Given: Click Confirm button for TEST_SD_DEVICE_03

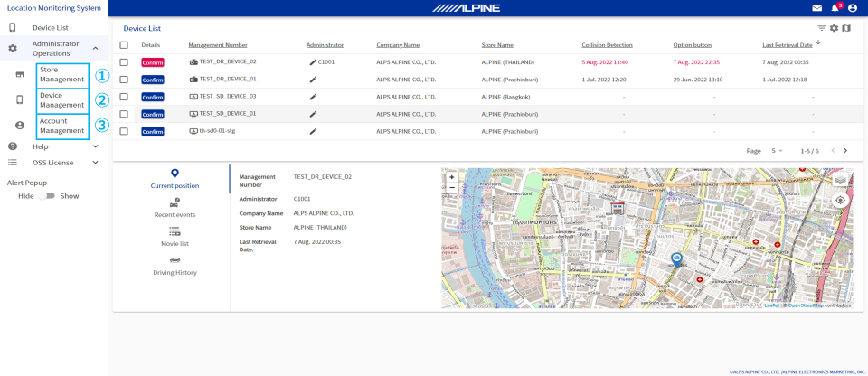Looking at the screenshot, I should point(152,97).
